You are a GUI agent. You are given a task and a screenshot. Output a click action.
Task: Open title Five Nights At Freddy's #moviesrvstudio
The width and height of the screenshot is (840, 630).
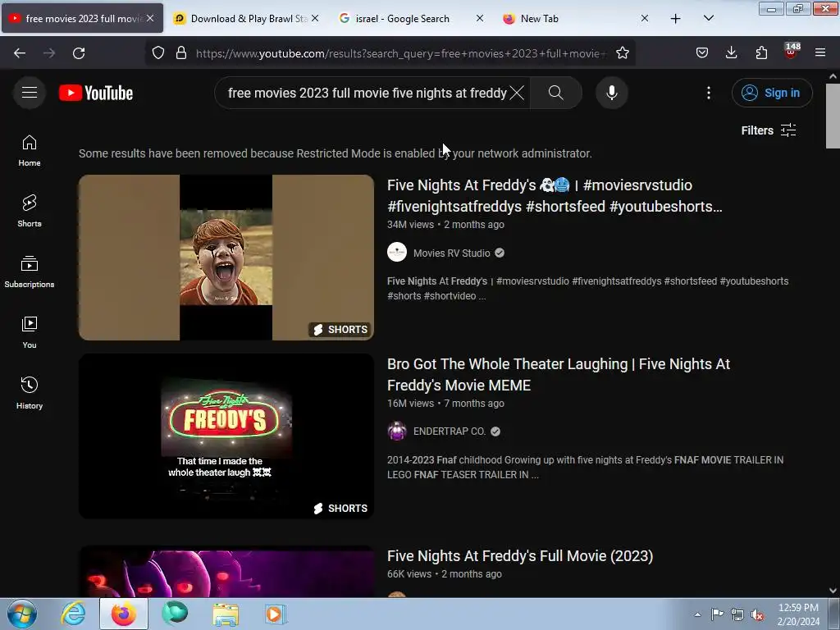point(555,195)
